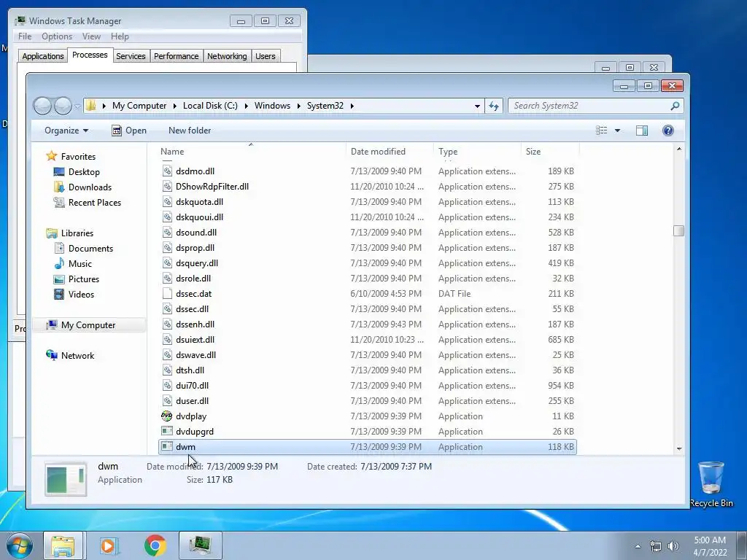
Task: Open recent pages dropdown near Back
Action: pyautogui.click(x=77, y=106)
